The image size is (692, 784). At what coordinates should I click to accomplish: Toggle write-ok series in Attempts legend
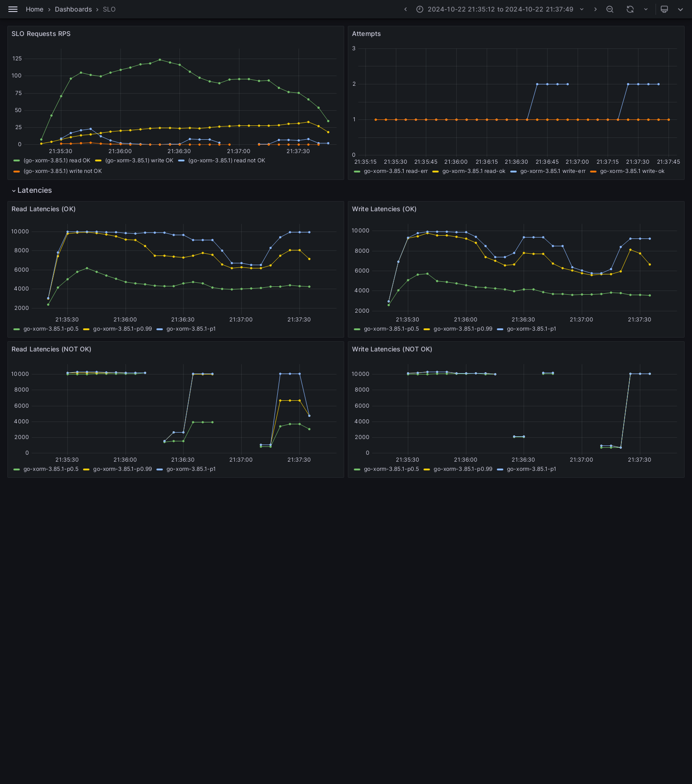tap(632, 171)
